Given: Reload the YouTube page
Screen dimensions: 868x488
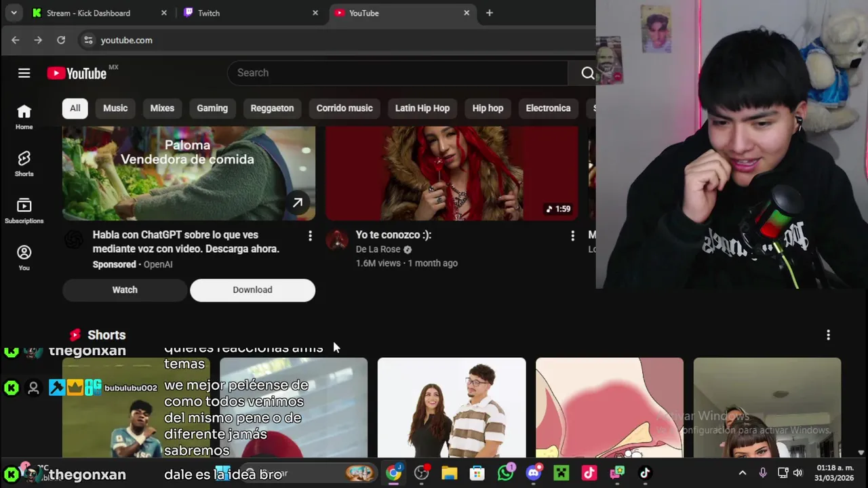Looking at the screenshot, I should click(61, 40).
